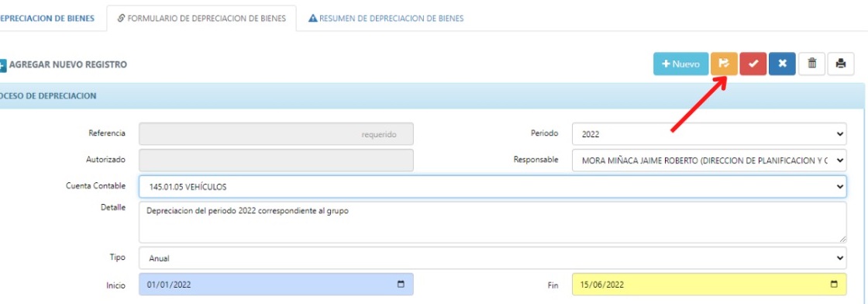Click the orange save-flag icon button

click(724, 64)
